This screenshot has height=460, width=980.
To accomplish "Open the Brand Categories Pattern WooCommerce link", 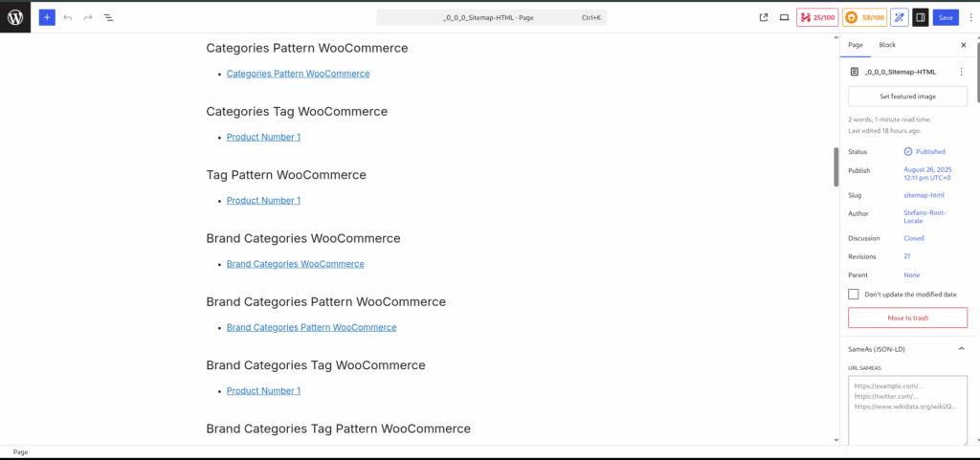I will [311, 327].
